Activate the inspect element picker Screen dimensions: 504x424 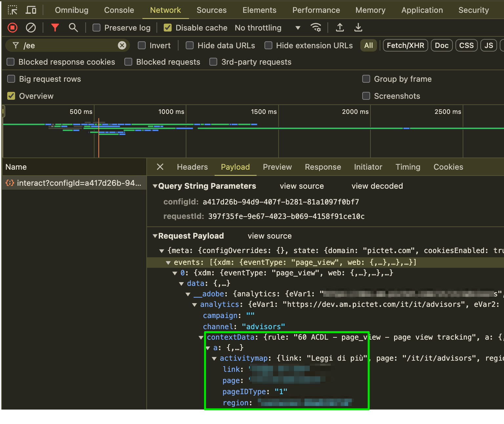tap(12, 10)
